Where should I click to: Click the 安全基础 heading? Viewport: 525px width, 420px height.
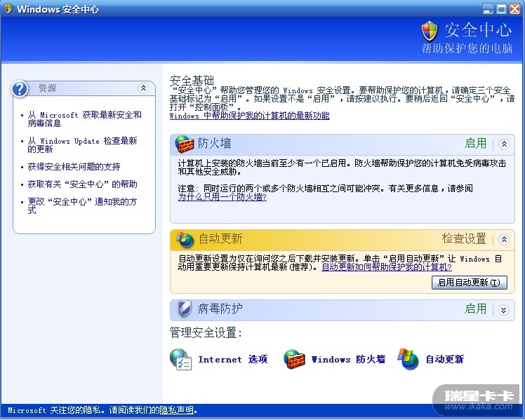point(192,81)
